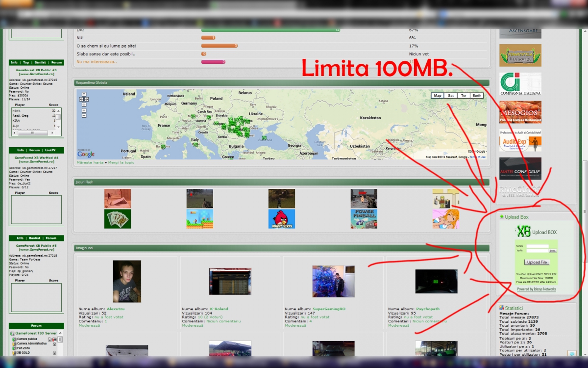Open Top for XB Public #3 server

26,63
